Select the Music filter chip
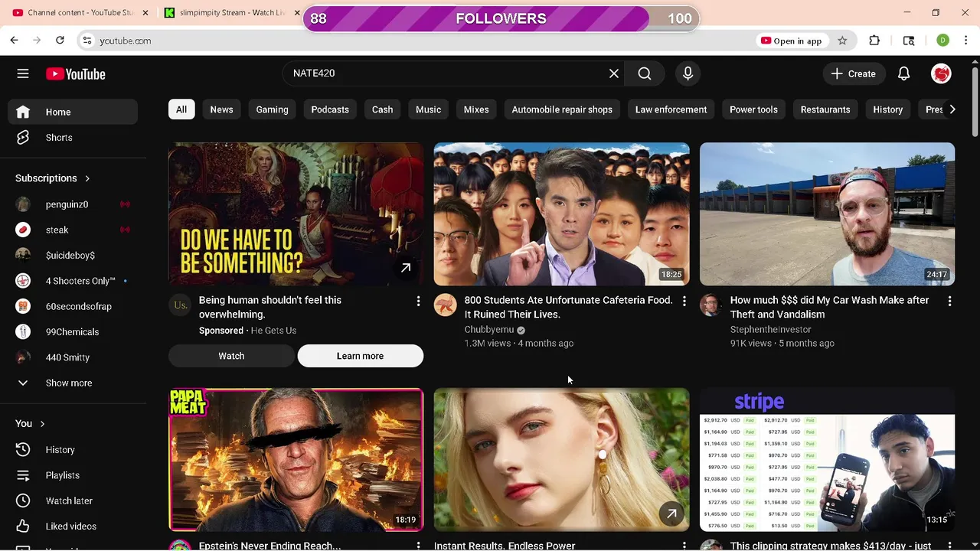Screen dimensions: 980x551 [428, 109]
